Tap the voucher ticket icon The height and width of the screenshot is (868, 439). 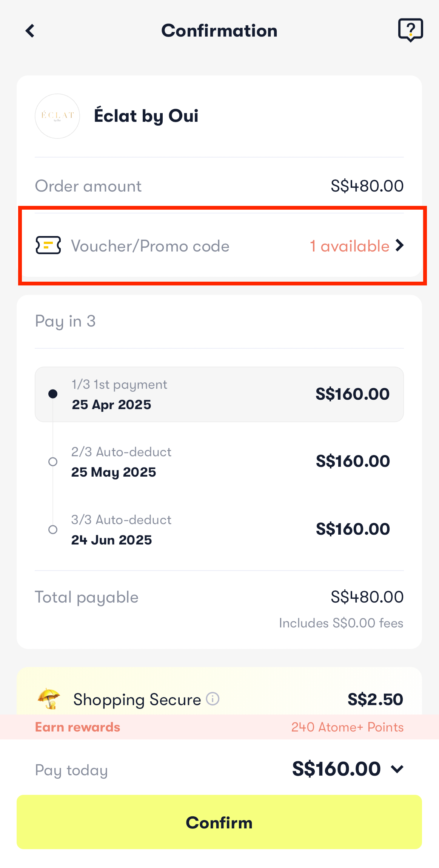click(x=48, y=245)
